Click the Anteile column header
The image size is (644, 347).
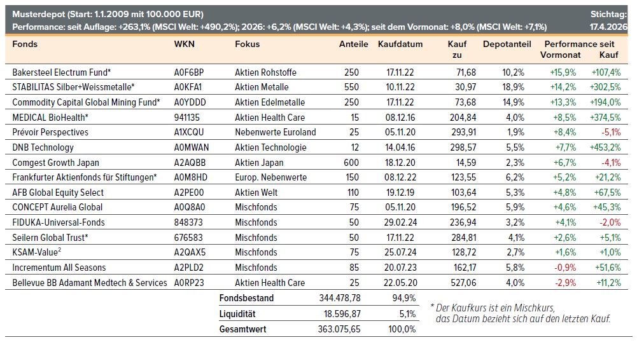coord(354,44)
